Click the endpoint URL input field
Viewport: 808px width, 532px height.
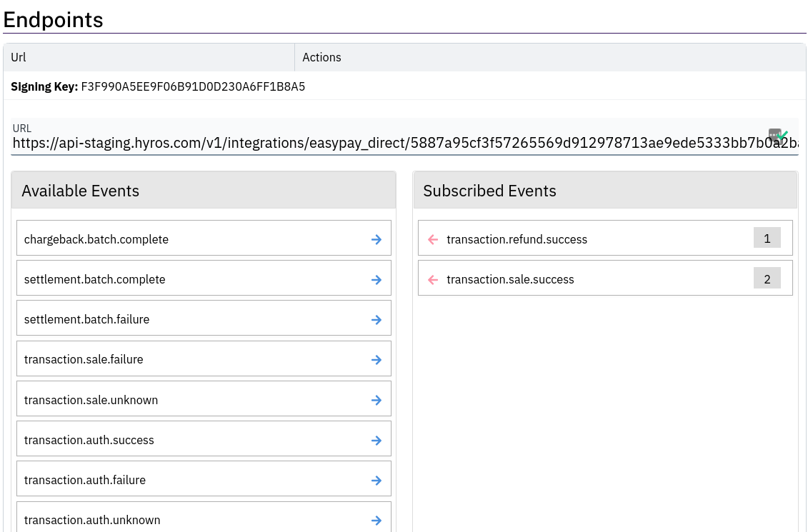tap(386, 144)
